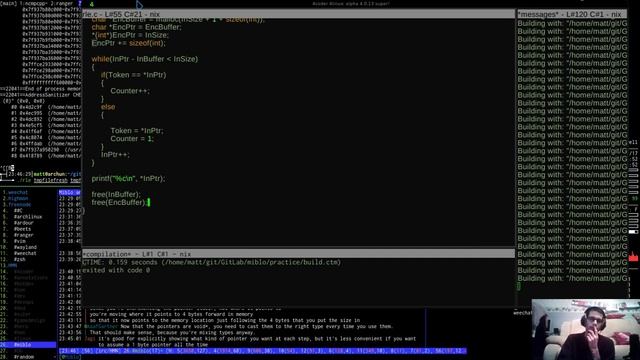Screen dimensions: 640x360
Task: Click 'CTIME: 0.159 seconds' compilation output line
Action: pyautogui.click(x=211, y=262)
